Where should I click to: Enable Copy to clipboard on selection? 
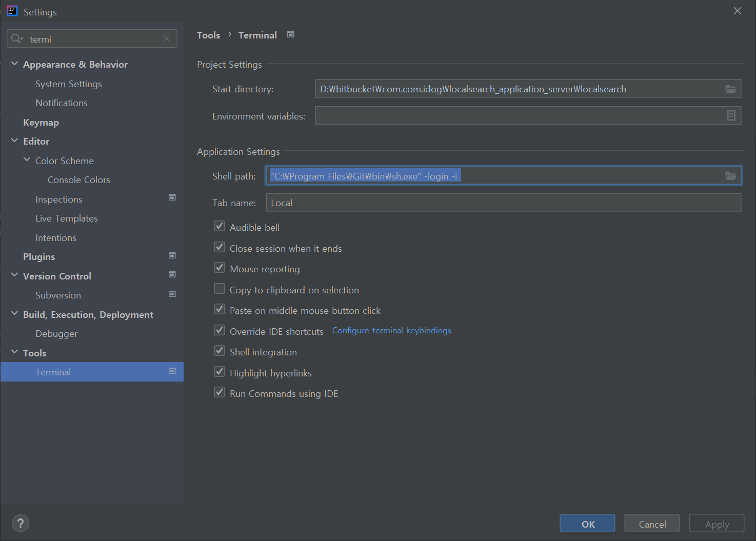pos(220,288)
